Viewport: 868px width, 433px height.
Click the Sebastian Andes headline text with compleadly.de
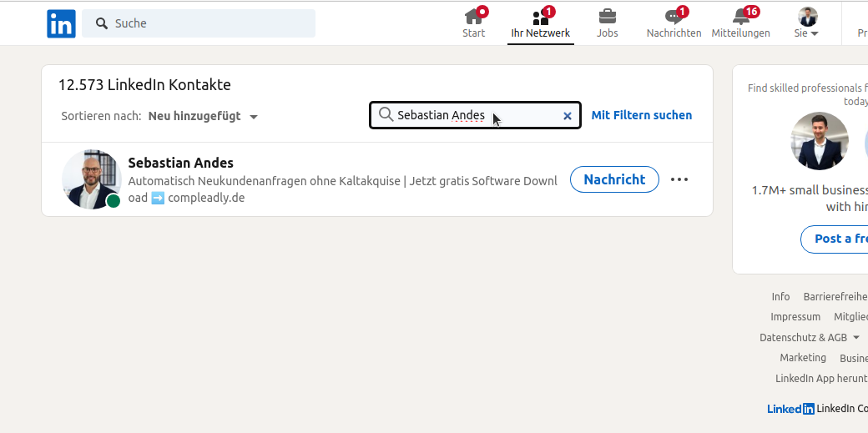point(343,189)
